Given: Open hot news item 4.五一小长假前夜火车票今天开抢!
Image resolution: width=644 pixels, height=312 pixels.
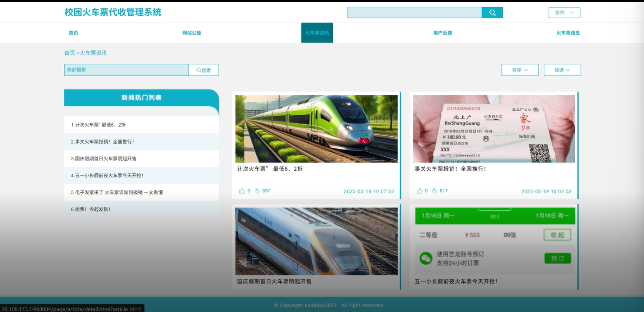Looking at the screenshot, I should [x=142, y=176].
